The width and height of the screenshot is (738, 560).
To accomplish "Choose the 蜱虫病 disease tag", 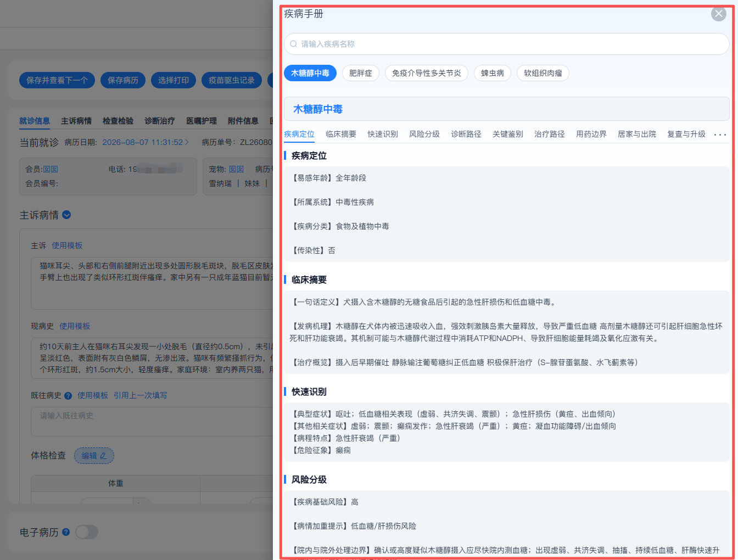I will [493, 73].
